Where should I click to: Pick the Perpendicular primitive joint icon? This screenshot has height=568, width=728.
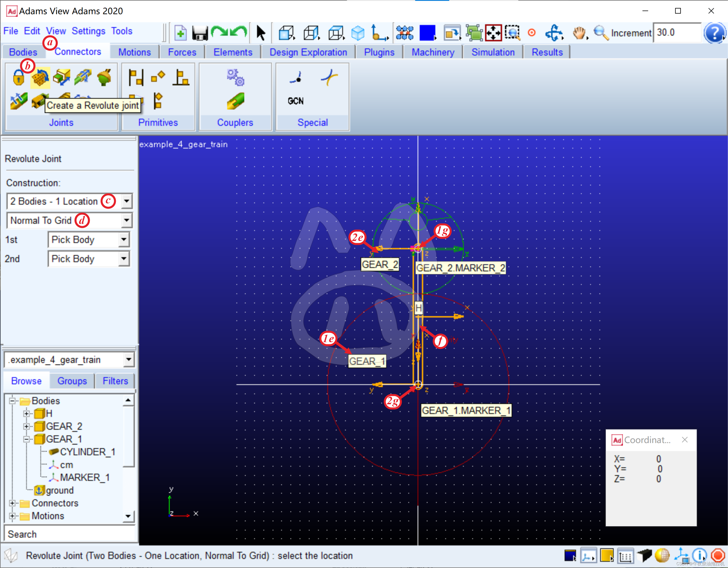181,78
